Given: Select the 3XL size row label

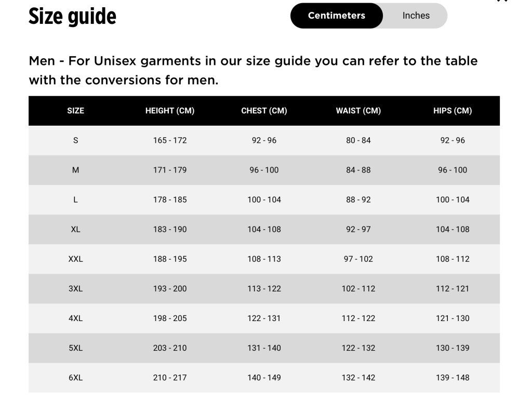Looking at the screenshot, I should [75, 288].
